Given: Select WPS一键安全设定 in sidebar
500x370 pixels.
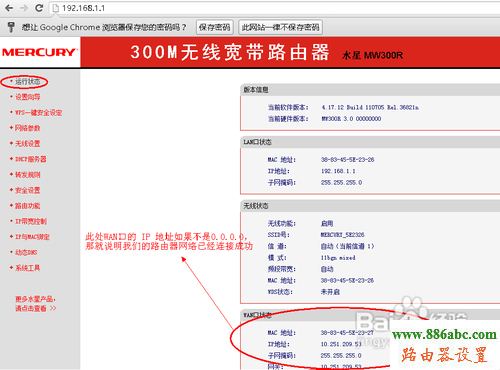Looking at the screenshot, I should point(39,113).
